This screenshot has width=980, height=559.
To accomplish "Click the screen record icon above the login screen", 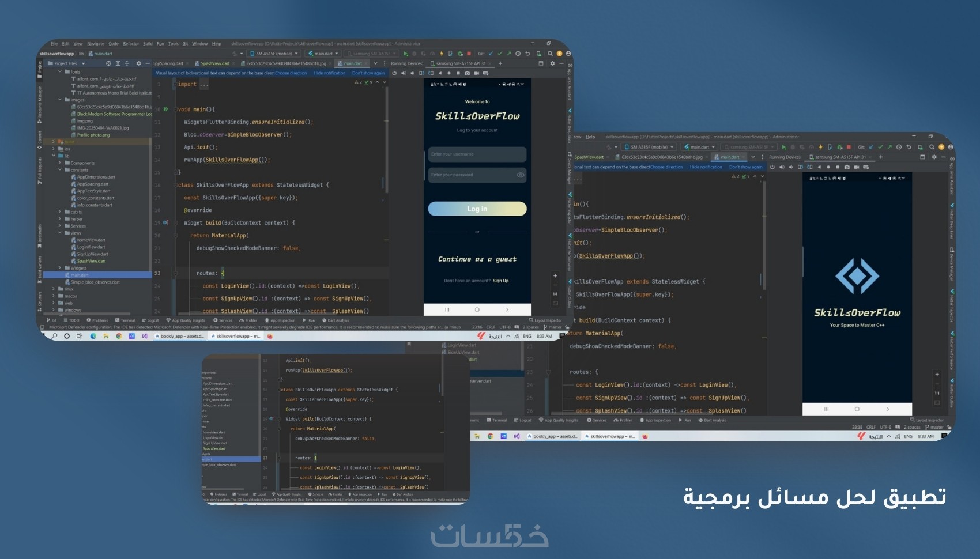I will point(476,73).
